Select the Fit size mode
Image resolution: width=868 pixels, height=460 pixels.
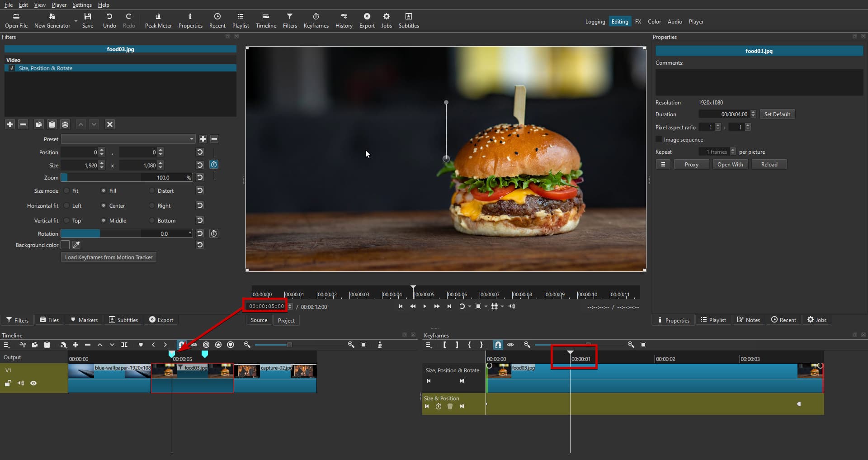point(67,191)
